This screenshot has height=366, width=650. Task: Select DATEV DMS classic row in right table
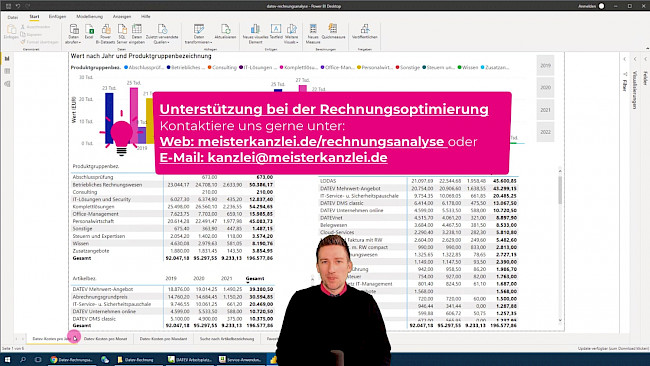click(418, 203)
